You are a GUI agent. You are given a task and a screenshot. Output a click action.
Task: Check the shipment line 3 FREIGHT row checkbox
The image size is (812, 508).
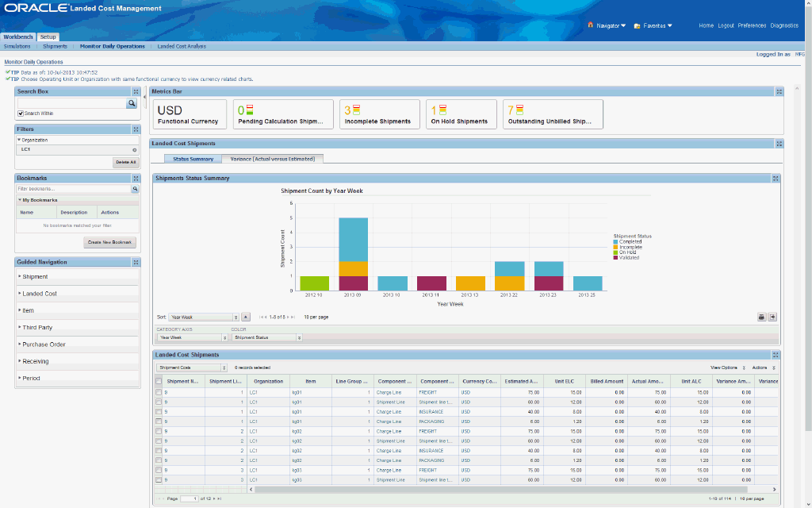point(159,470)
